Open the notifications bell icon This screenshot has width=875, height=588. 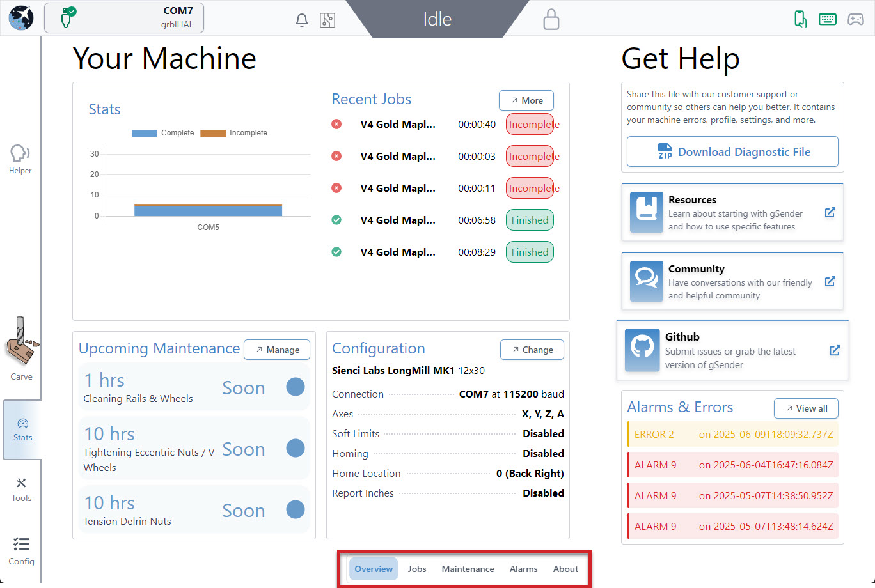click(x=302, y=20)
